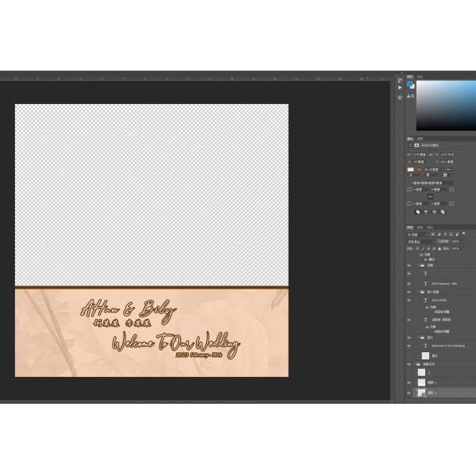Click the pixel layer filter icon
Screen dimensions: 476x476
coord(434,235)
